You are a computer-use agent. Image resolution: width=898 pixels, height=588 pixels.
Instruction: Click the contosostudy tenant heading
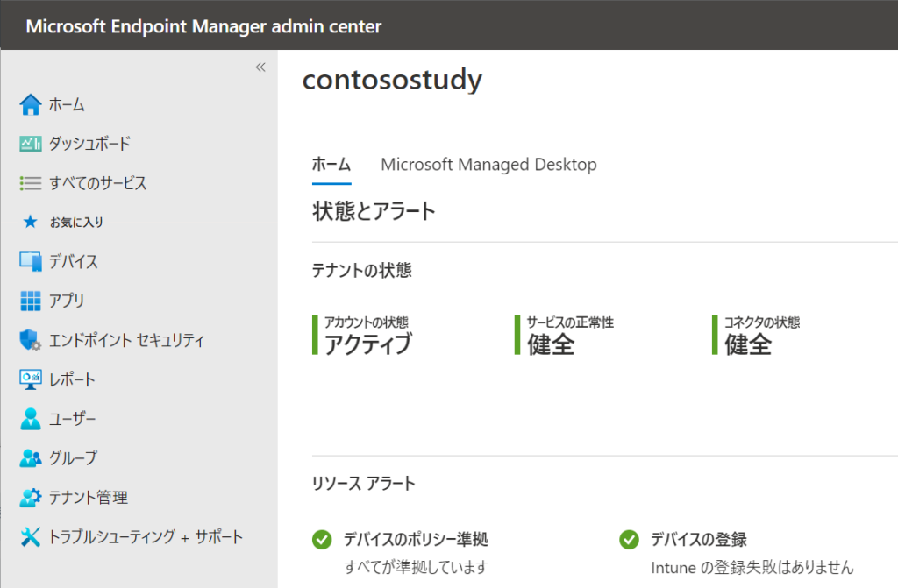click(392, 80)
